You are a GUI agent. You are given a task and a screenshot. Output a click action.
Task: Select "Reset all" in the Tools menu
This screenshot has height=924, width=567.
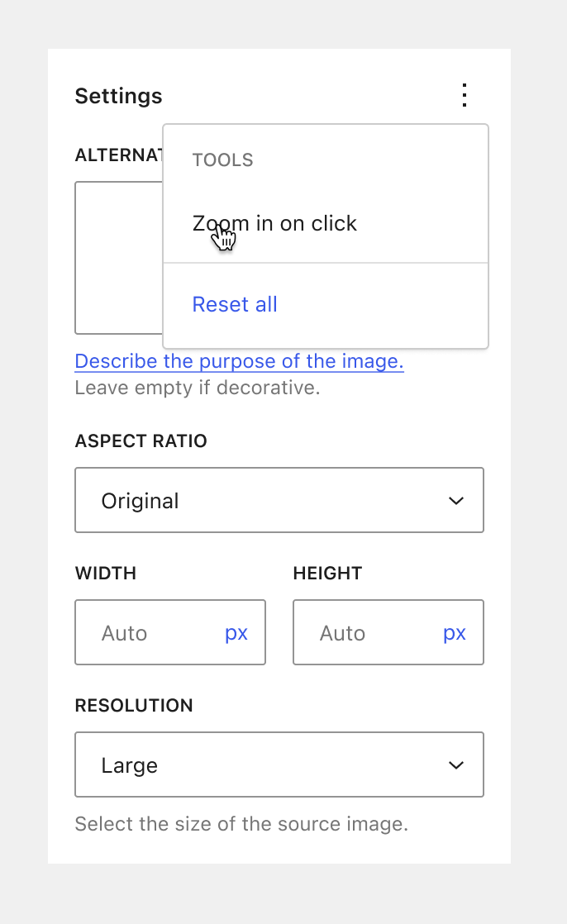point(235,305)
